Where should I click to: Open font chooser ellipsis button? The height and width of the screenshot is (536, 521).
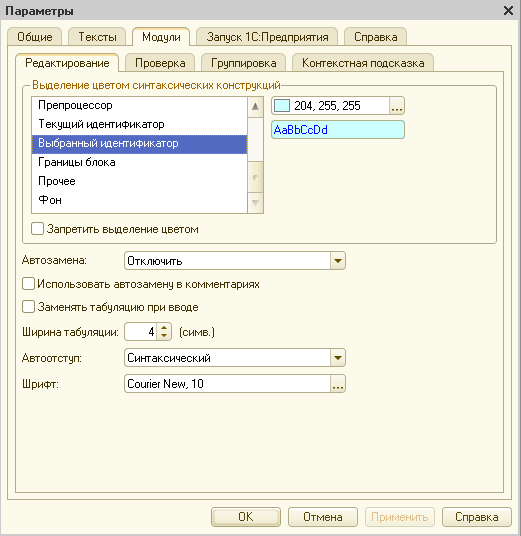click(x=338, y=384)
